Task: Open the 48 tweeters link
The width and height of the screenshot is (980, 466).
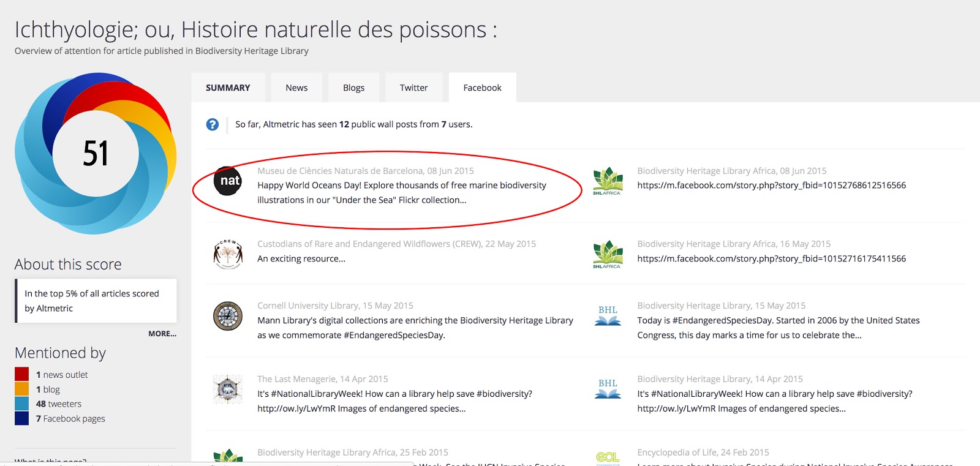Action: [x=59, y=404]
